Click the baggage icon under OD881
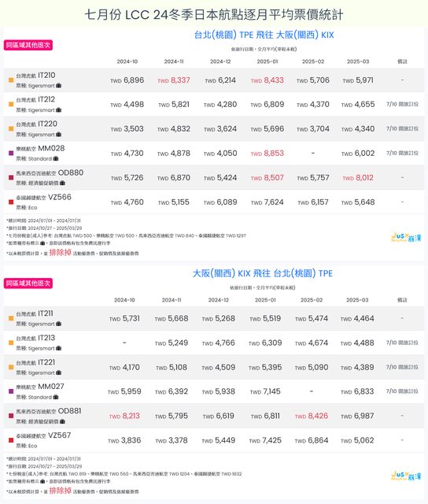This screenshot has height=504, width=428. (x=62, y=421)
